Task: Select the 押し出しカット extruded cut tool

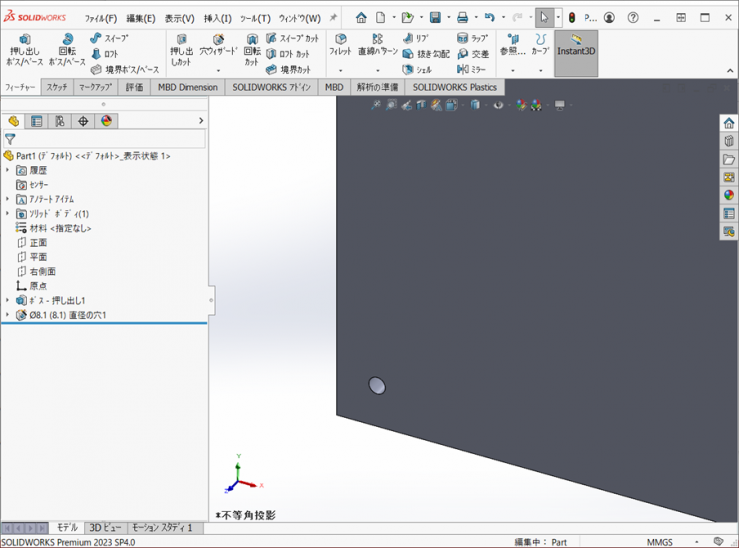Action: (x=181, y=49)
